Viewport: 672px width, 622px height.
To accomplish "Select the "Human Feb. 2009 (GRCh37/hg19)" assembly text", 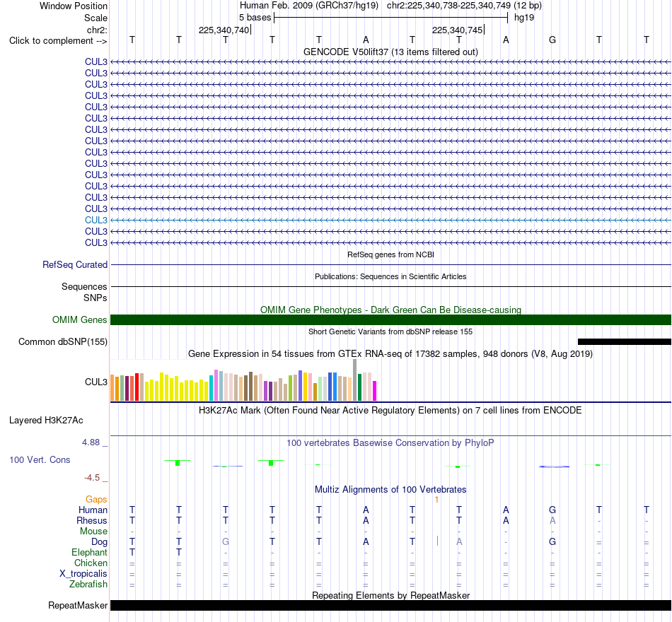I will tap(309, 6).
